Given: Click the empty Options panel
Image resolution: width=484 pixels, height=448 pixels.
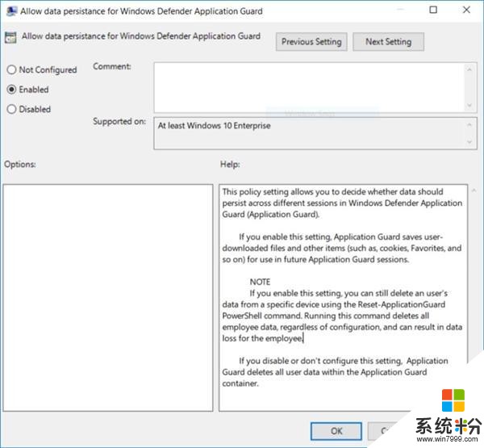Looking at the screenshot, I should pyautogui.click(x=108, y=298).
